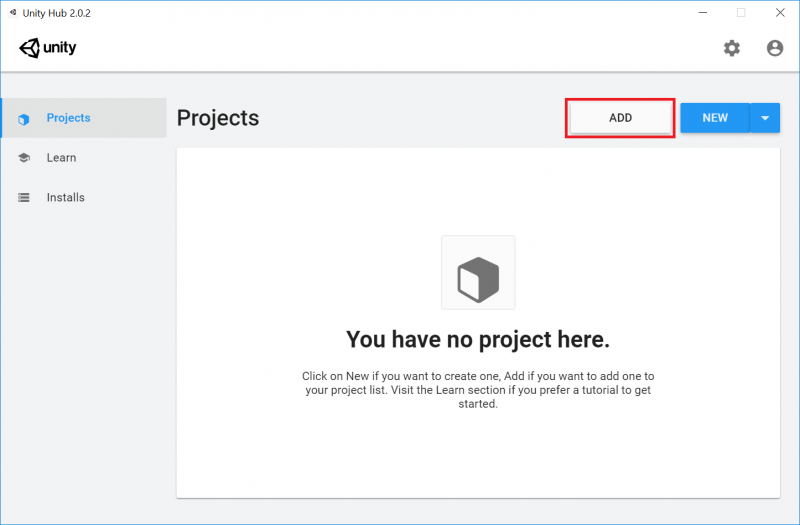Click the blue NEW button
The height and width of the screenshot is (525, 800).
[715, 118]
